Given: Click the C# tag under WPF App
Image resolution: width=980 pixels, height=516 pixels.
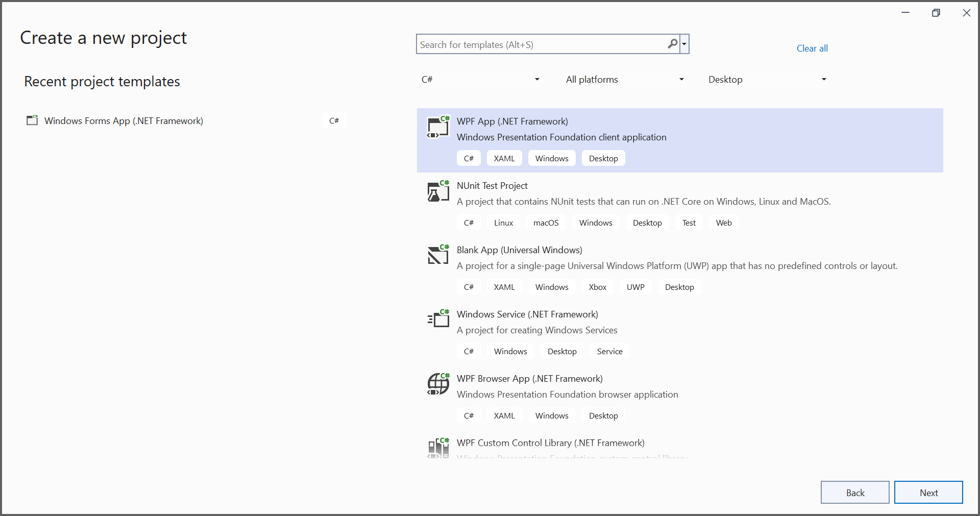Looking at the screenshot, I should (x=469, y=159).
